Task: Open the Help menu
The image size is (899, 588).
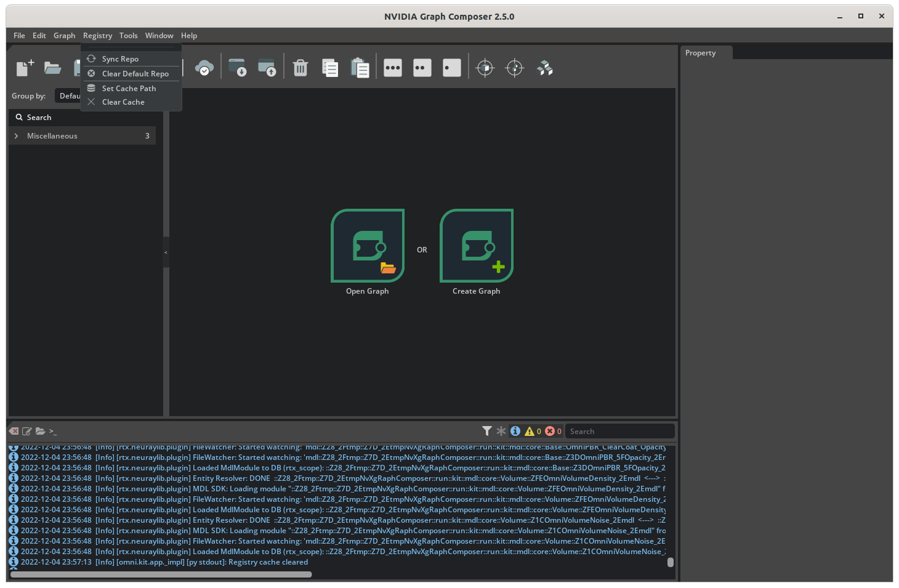Action: [189, 36]
